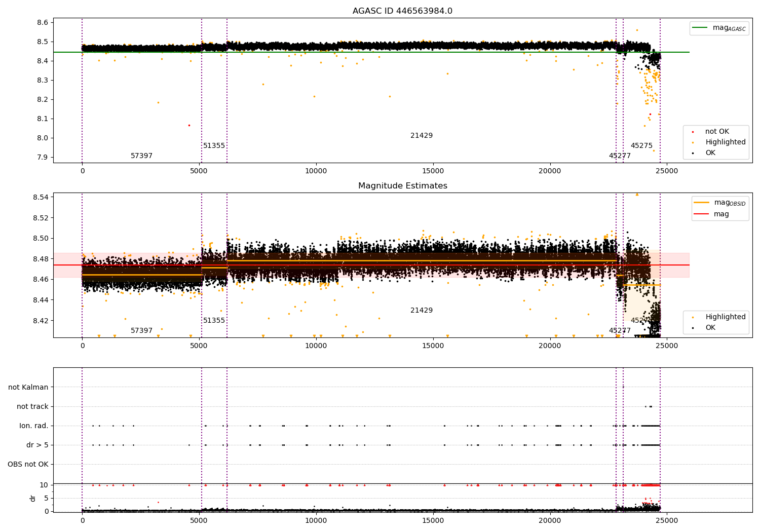This screenshot has height=532, width=760.
Task: Select the 'not OK' legend entry
Action: coord(710,132)
